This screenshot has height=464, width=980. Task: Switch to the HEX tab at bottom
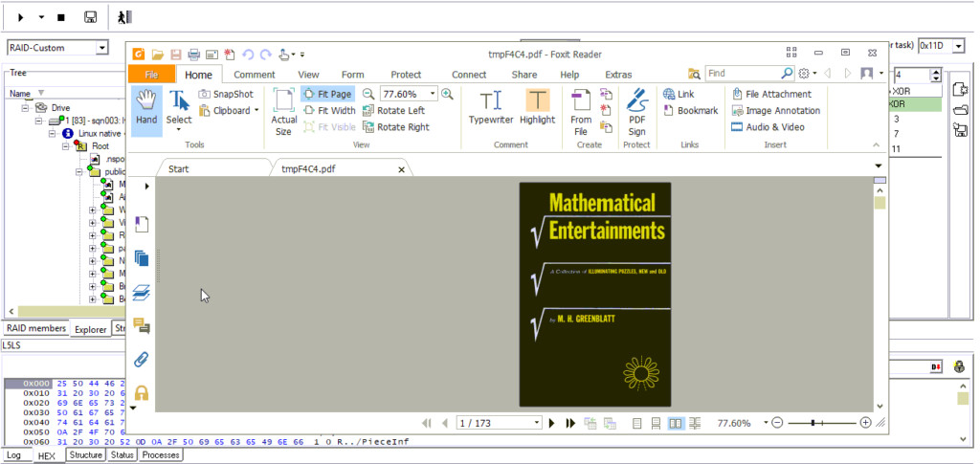coord(47,456)
